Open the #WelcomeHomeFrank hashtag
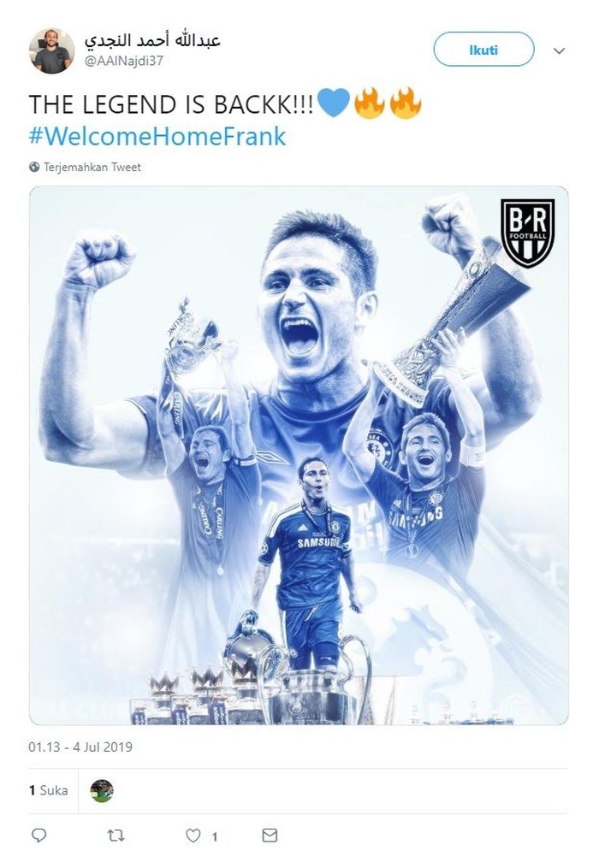This screenshot has width=599, height=868. [157, 136]
